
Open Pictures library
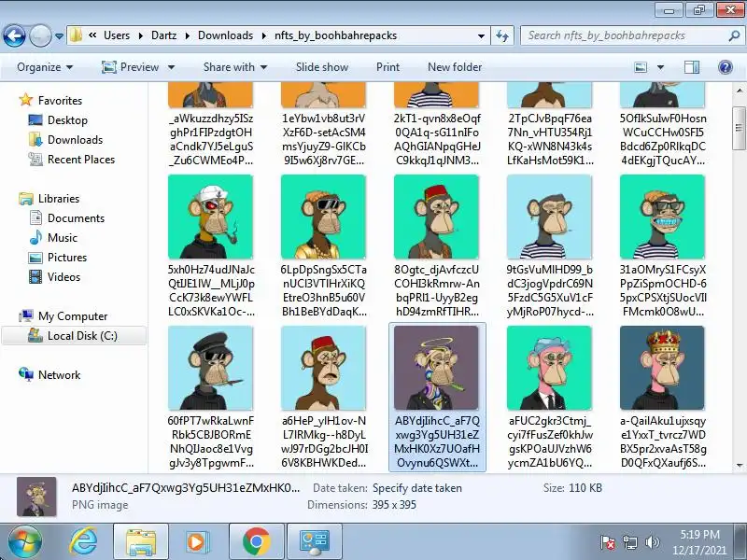click(67, 258)
